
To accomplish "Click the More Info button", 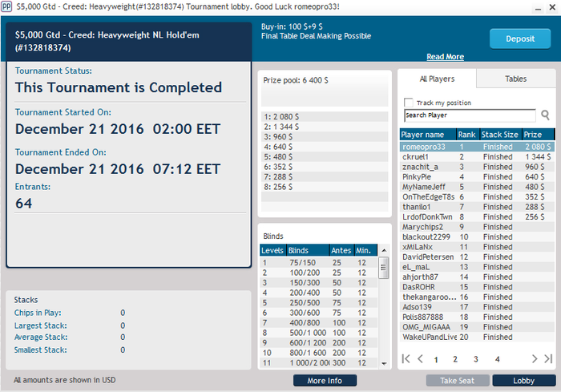I will point(325,381).
